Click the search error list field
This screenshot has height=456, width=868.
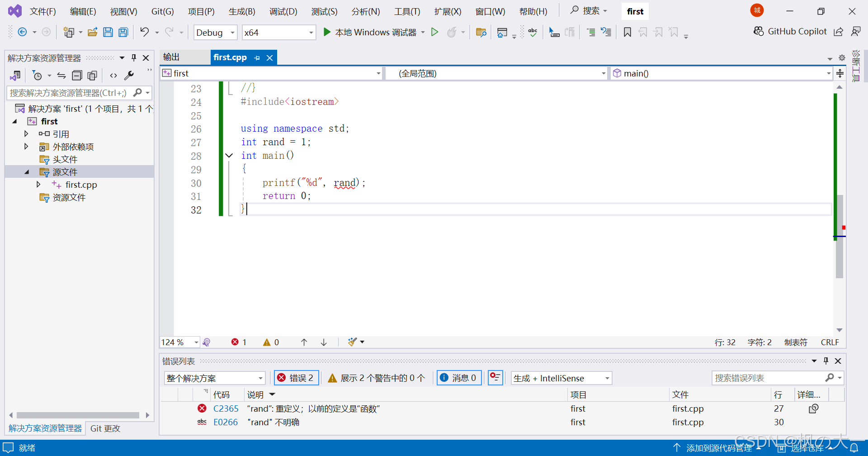778,378
